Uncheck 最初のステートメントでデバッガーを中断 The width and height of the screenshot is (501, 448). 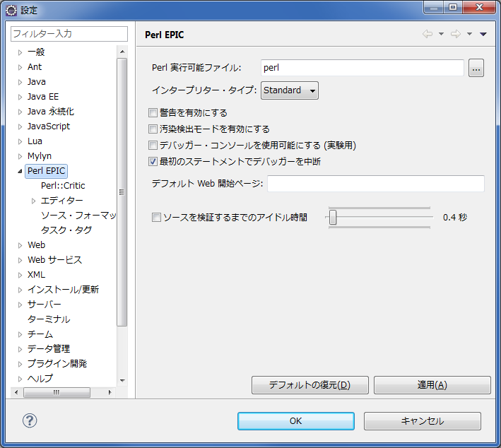[153, 162]
